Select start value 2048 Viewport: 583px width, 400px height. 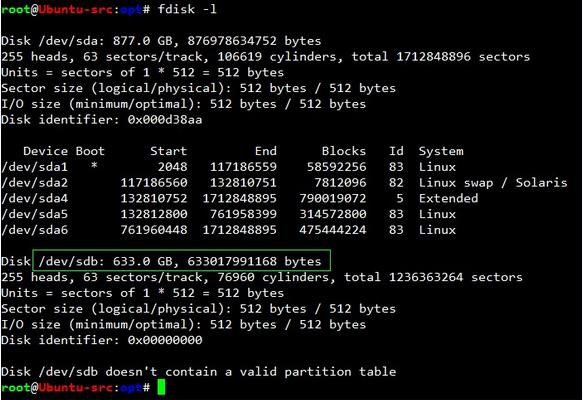pyautogui.click(x=172, y=167)
